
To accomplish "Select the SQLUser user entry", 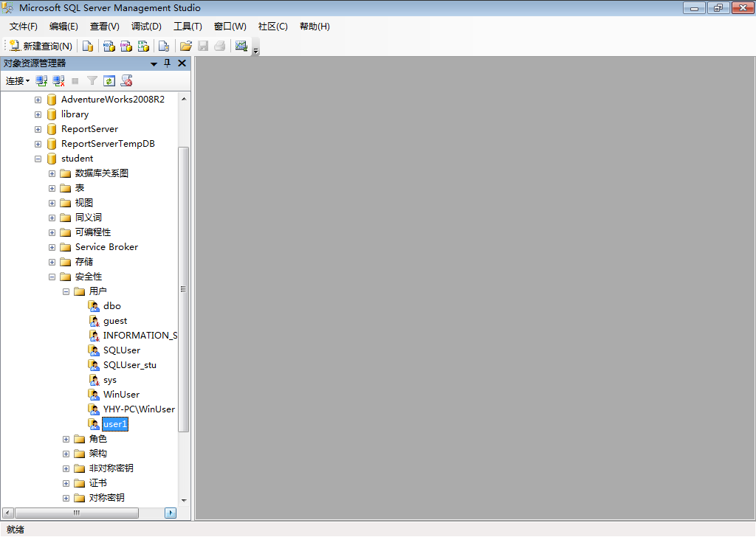I will 122,350.
